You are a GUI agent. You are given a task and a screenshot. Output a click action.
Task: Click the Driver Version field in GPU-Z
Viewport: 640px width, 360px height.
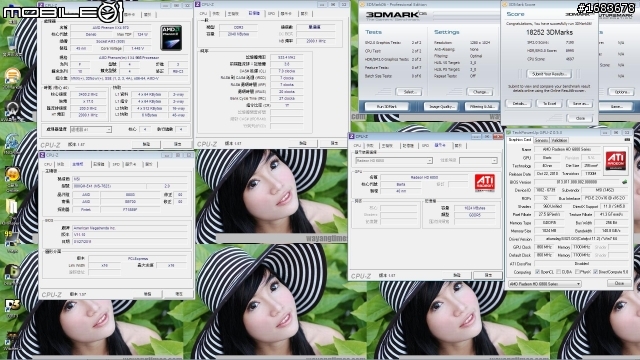[582, 239]
